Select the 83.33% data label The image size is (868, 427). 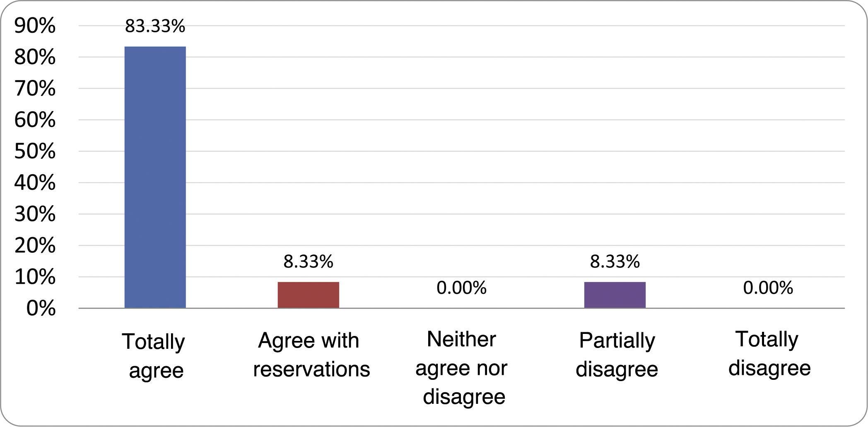click(x=155, y=26)
